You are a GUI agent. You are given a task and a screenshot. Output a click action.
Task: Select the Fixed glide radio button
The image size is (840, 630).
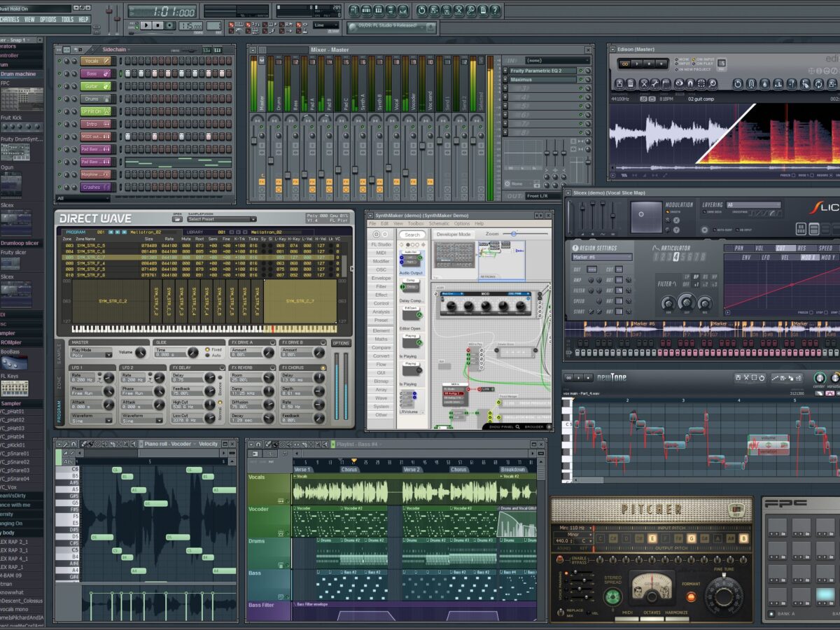point(207,349)
